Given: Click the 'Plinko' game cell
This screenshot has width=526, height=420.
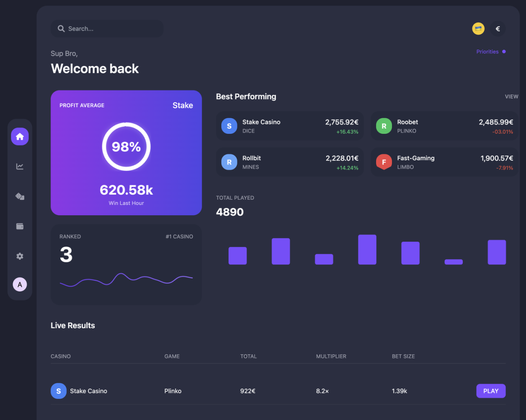Looking at the screenshot, I should point(173,391).
